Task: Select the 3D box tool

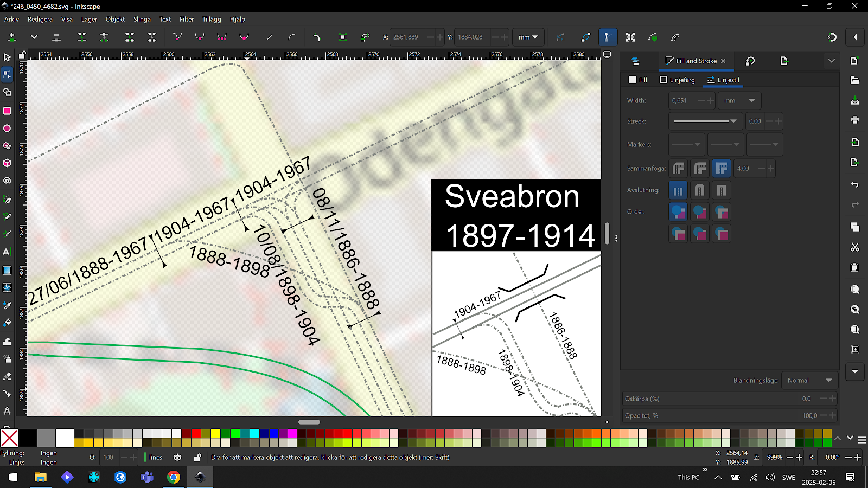Action: click(x=7, y=163)
